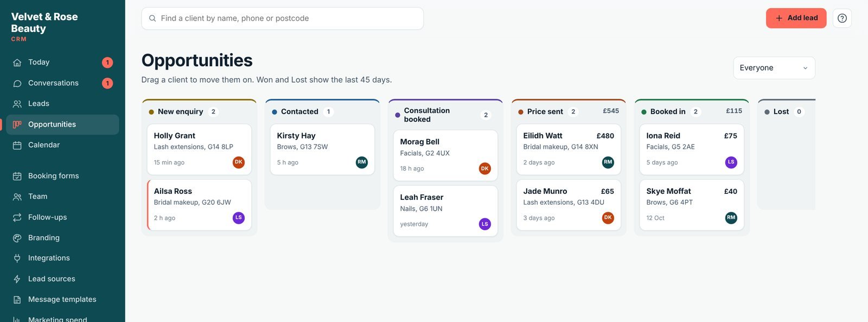This screenshot has height=322, width=868.
Task: Click the Add lead button
Action: (796, 18)
